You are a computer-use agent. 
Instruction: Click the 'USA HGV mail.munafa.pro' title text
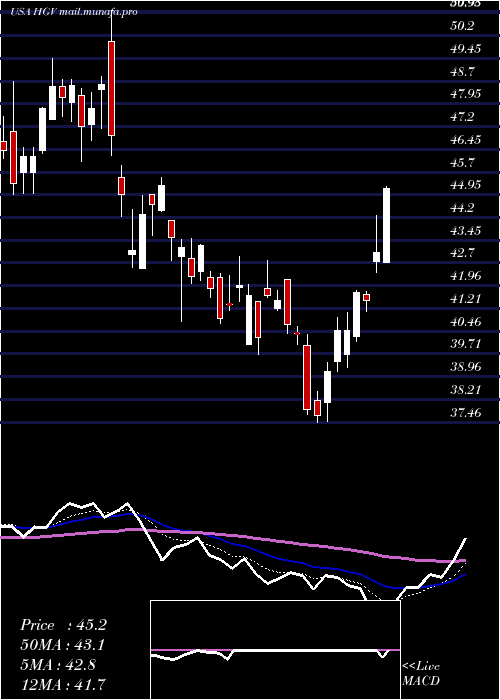click(75, 12)
